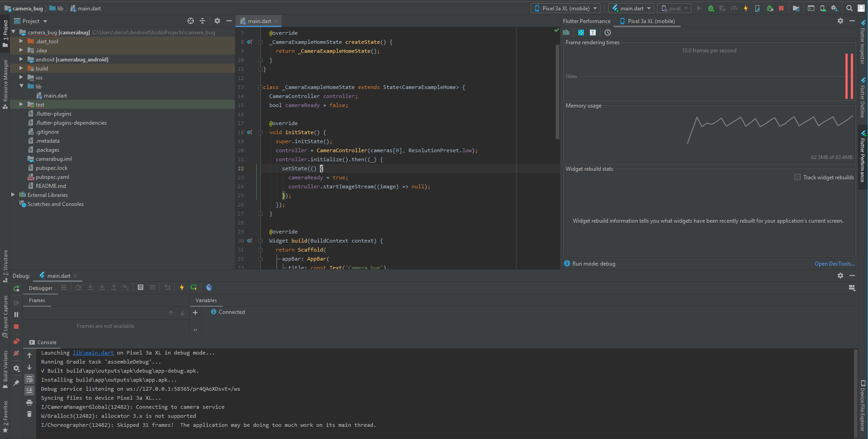This screenshot has height=439, width=868.
Task: Toggle soft-wrap in the console
Action: tap(29, 379)
